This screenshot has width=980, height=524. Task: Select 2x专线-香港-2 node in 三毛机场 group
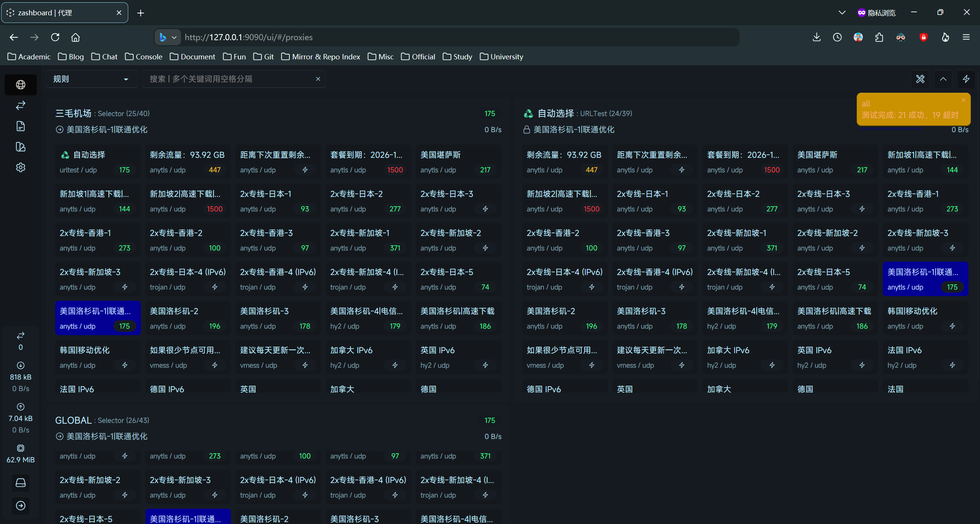click(188, 240)
